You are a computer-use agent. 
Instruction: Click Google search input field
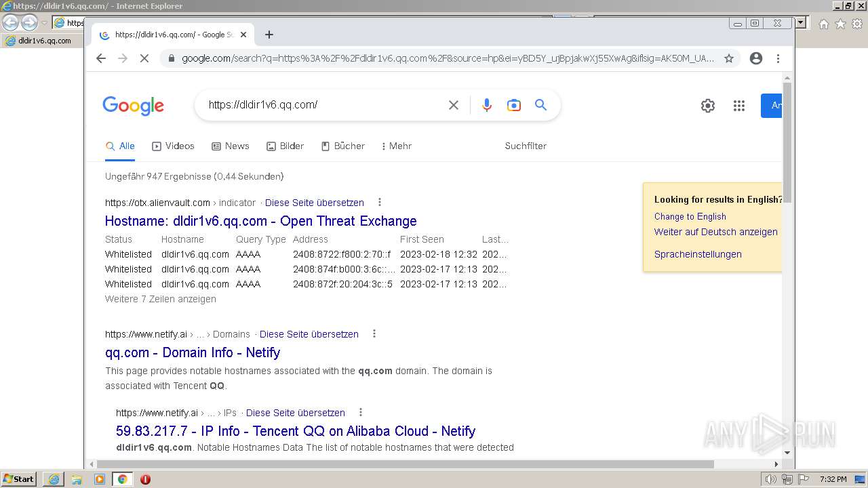click(x=324, y=105)
